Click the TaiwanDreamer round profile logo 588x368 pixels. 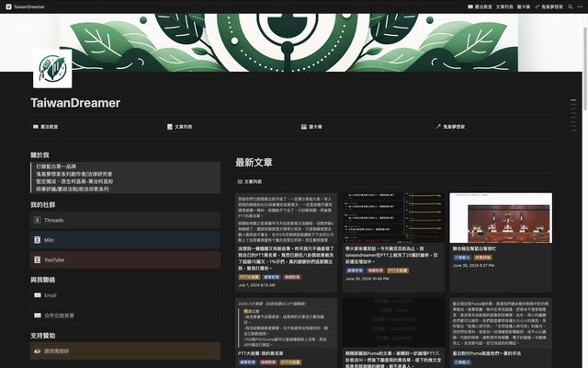[x=52, y=68]
